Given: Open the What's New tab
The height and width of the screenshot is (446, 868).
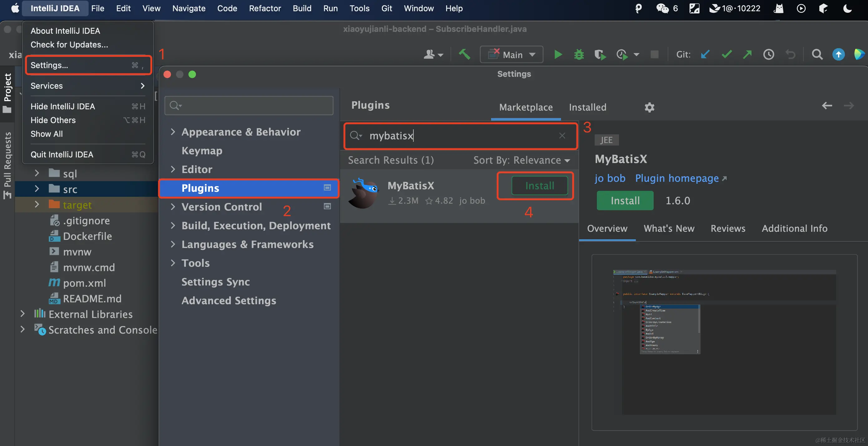Looking at the screenshot, I should click(x=669, y=228).
